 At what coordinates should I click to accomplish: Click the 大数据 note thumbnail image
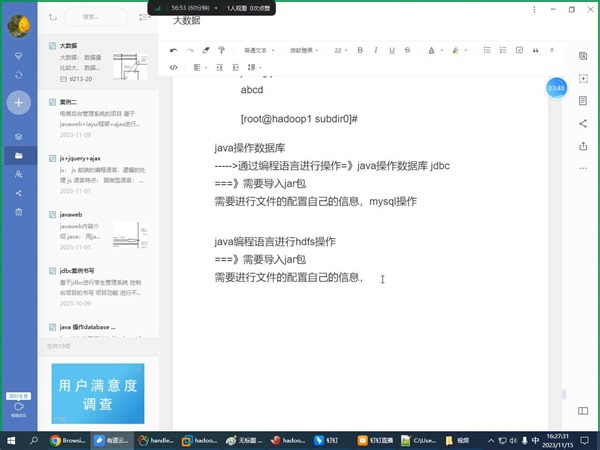130,66
